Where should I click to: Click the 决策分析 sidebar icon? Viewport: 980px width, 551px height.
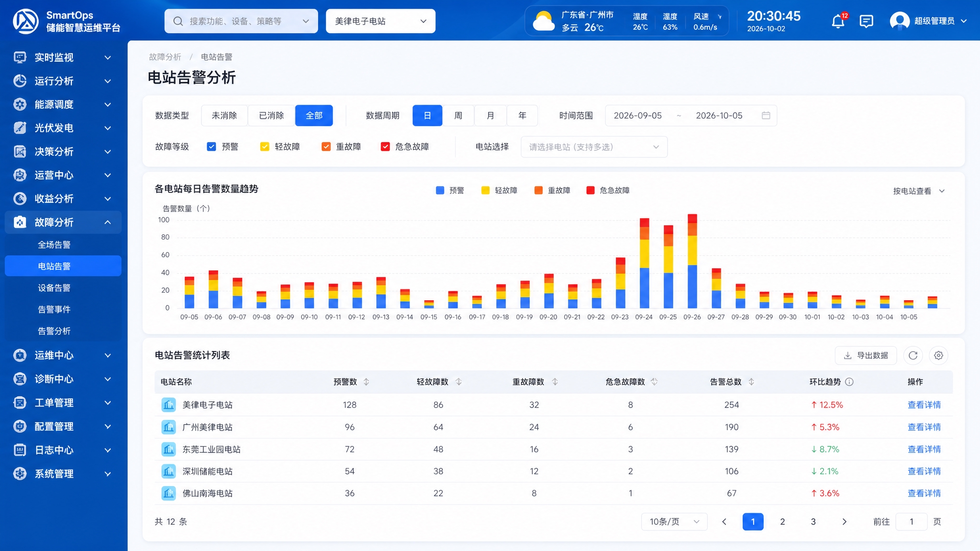[20, 152]
